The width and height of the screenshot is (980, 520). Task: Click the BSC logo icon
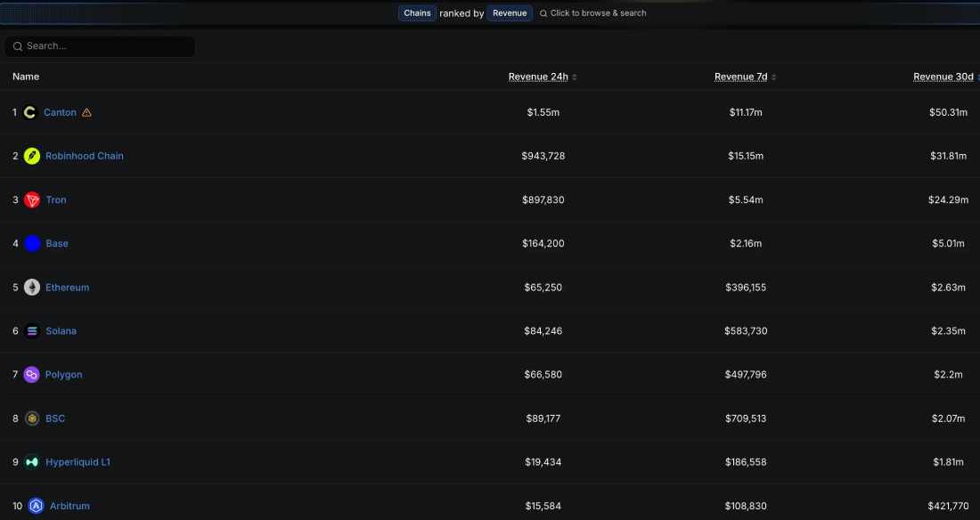click(32, 418)
